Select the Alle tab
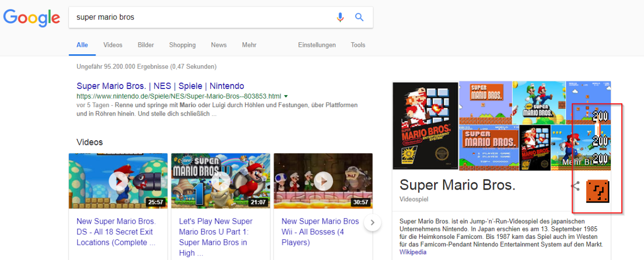Image resolution: width=644 pixels, height=260 pixels. tap(82, 45)
